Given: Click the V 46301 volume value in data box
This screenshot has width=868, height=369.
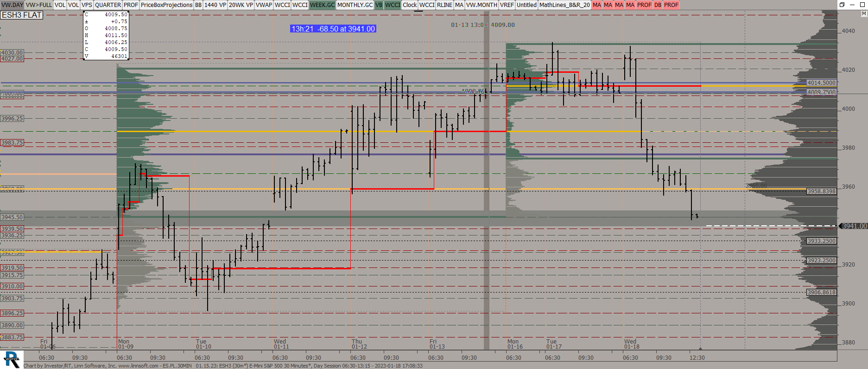Looking at the screenshot, I should [106, 56].
